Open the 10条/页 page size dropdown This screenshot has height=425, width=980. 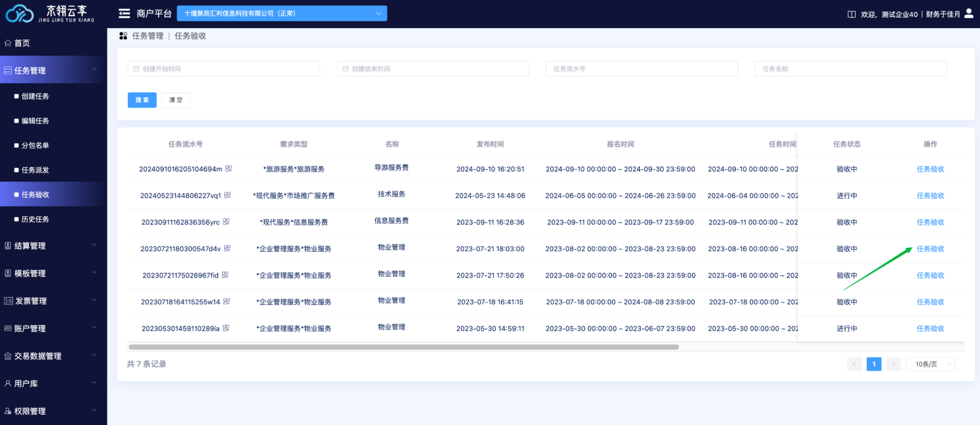(930, 364)
